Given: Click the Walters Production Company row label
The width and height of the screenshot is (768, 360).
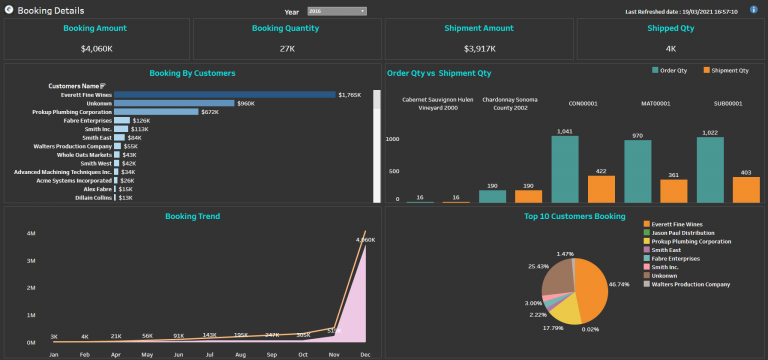Looking at the screenshot, I should click(x=72, y=146).
